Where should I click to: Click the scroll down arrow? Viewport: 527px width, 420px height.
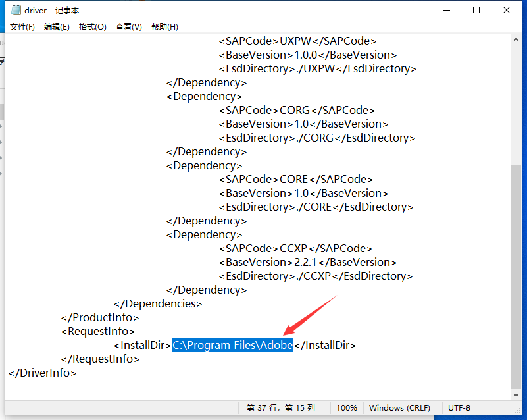coord(516,395)
